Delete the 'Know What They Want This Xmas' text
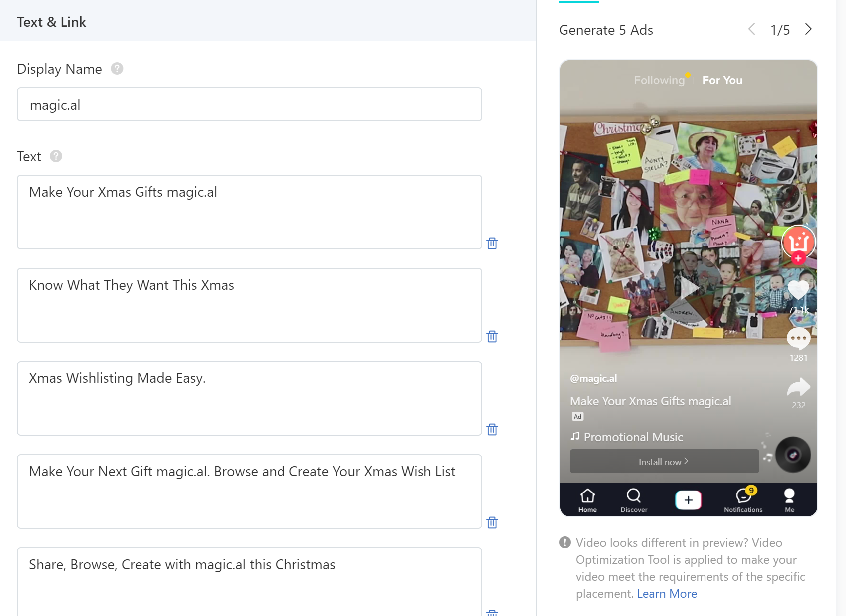This screenshot has height=616, width=846. pos(492,336)
